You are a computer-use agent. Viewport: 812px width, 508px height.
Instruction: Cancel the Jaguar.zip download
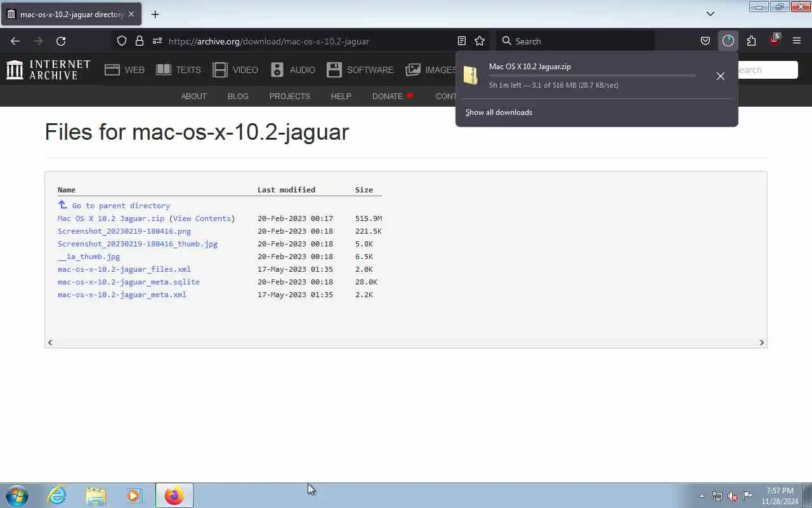pos(721,76)
